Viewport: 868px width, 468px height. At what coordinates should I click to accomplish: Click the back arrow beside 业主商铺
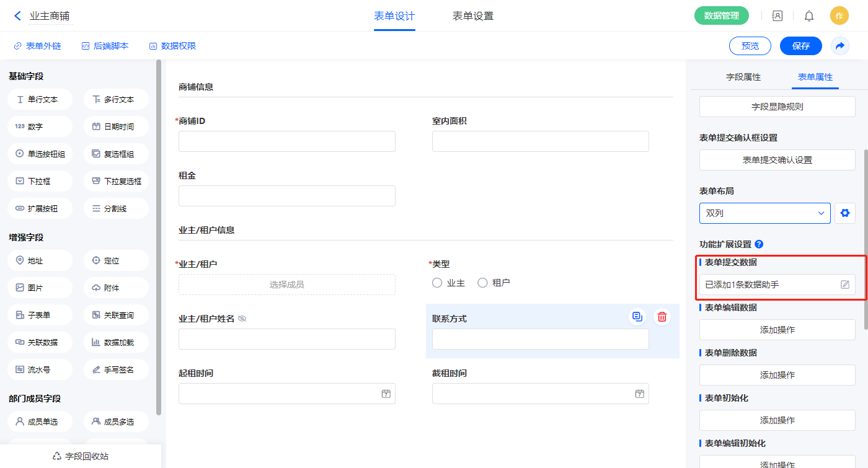point(17,16)
